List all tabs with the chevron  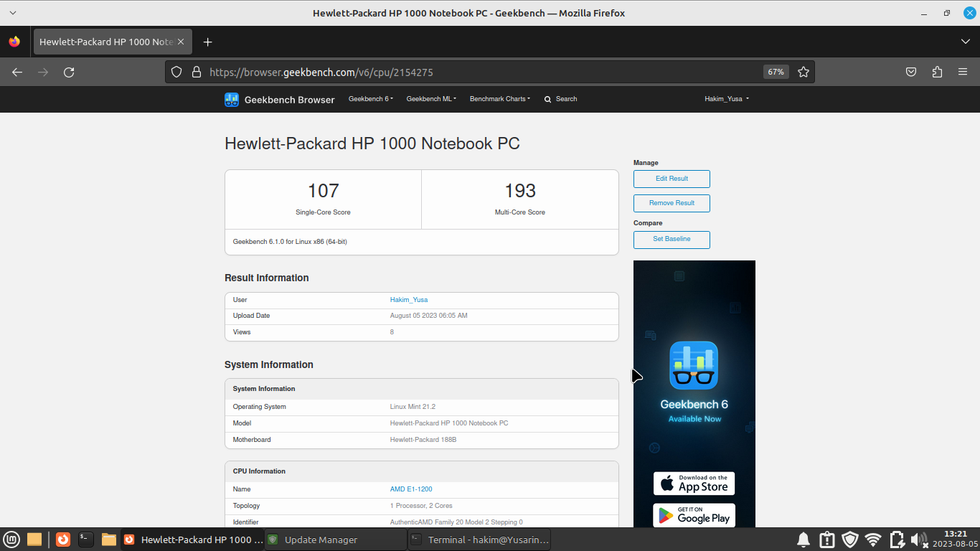[x=965, y=42]
